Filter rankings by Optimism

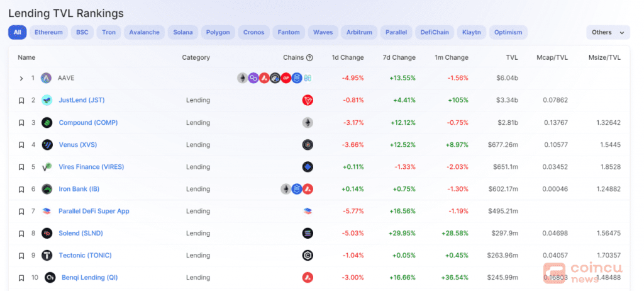click(508, 32)
